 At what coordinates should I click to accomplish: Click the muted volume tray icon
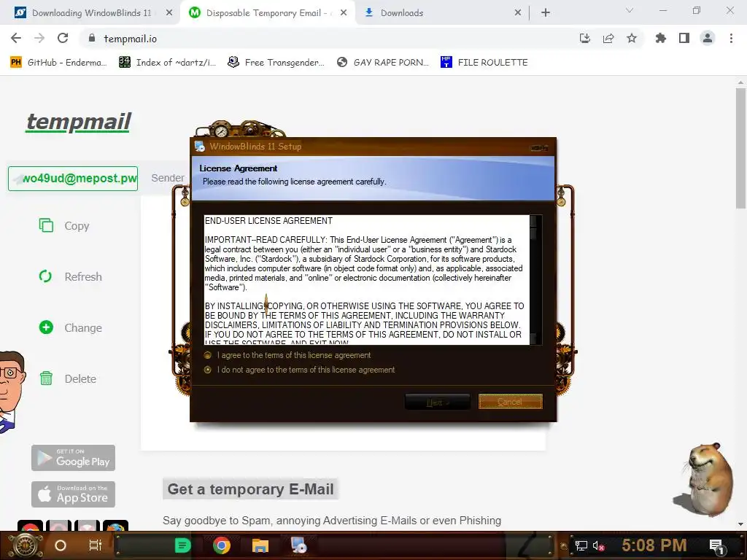click(598, 545)
